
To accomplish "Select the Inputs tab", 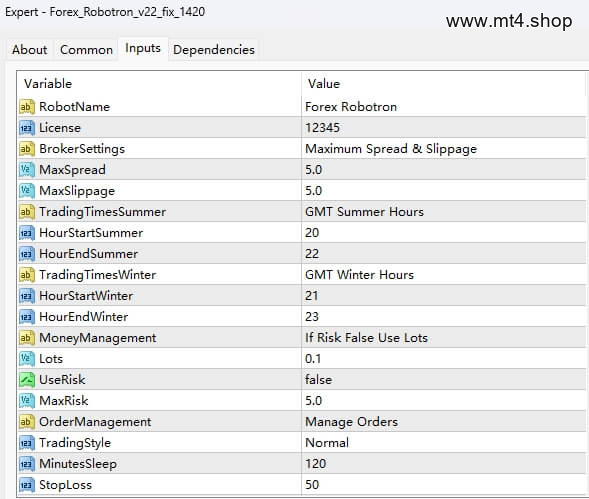I will 143,48.
